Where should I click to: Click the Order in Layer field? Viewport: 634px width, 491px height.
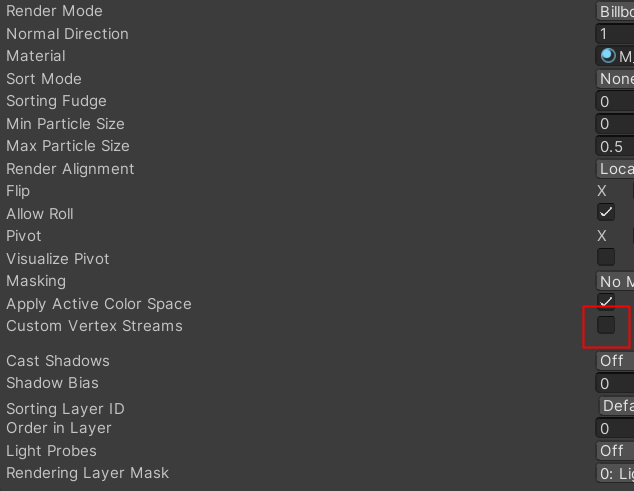click(615, 428)
